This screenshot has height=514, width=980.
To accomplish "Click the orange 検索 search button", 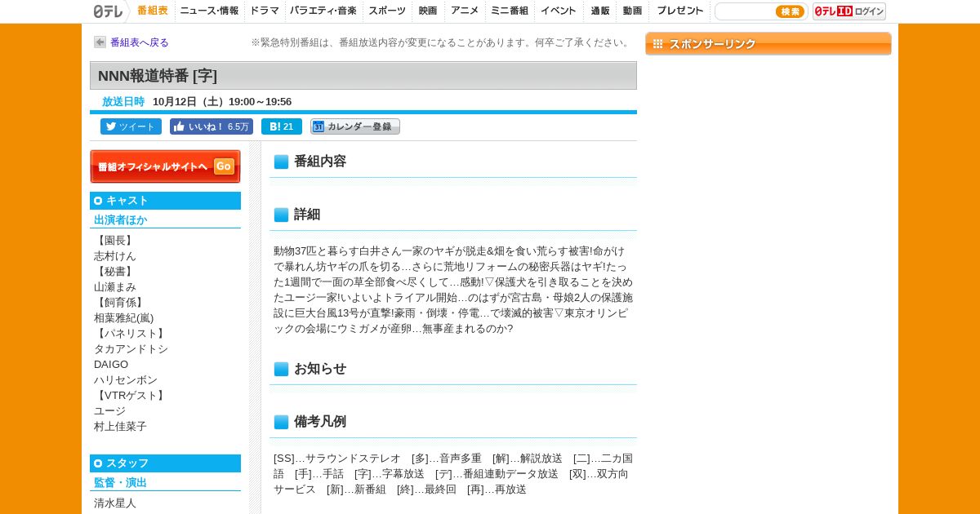I will (x=790, y=11).
